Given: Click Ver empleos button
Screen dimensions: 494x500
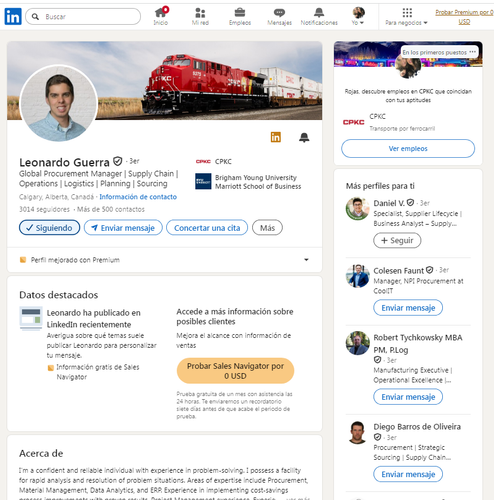Looking at the screenshot, I should pyautogui.click(x=408, y=148).
